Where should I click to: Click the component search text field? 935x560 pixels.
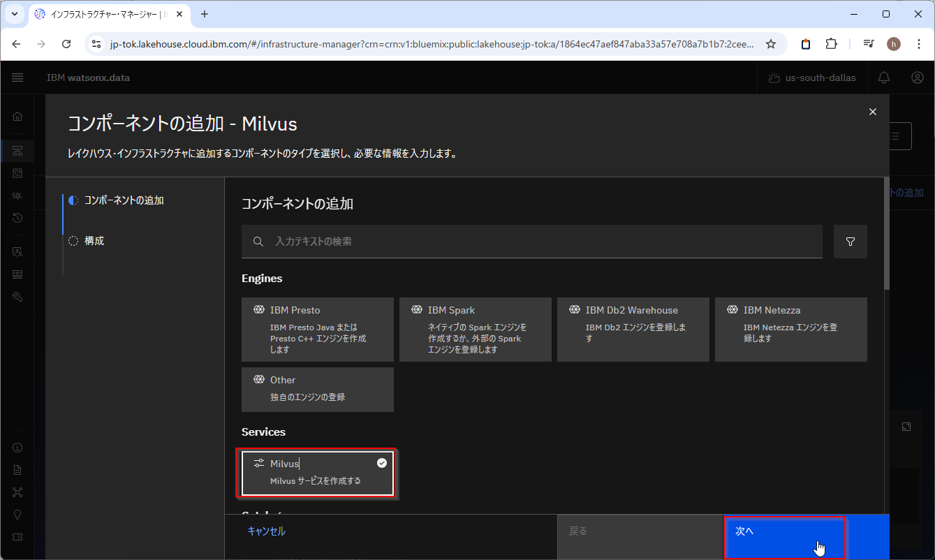532,242
